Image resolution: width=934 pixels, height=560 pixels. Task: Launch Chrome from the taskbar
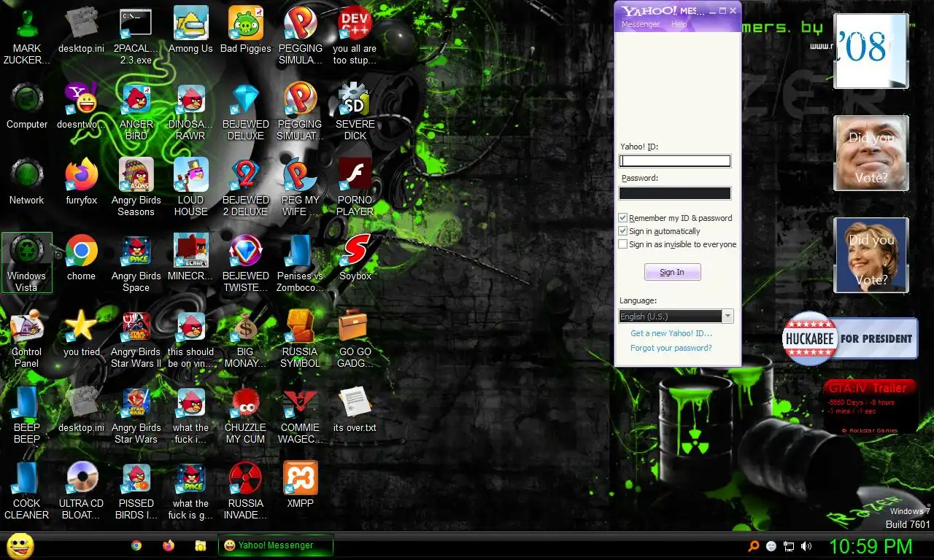click(x=136, y=545)
